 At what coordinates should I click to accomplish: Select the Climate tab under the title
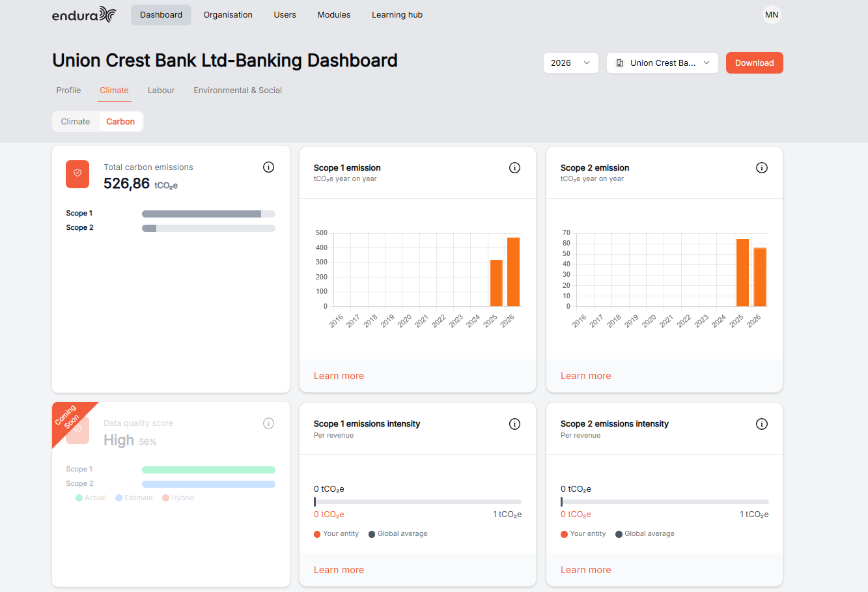(114, 91)
